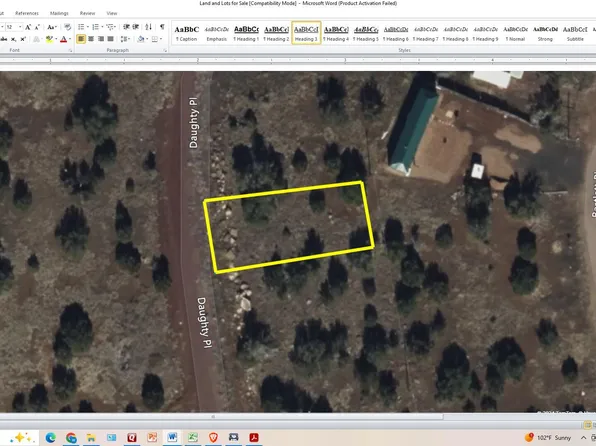Apply the Strong style
The width and height of the screenshot is (596, 446).
pyautogui.click(x=545, y=33)
